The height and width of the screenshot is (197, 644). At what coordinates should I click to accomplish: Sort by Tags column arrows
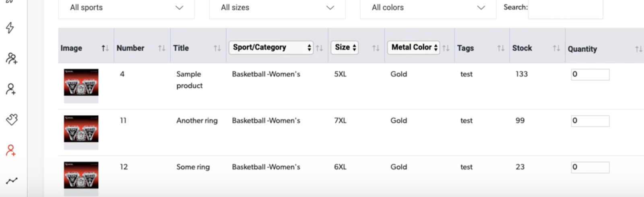click(501, 48)
